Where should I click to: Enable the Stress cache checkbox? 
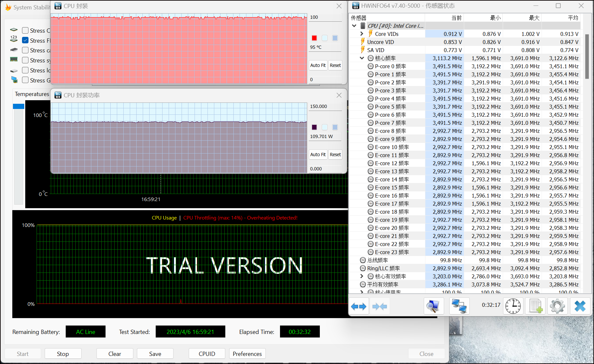click(x=25, y=50)
